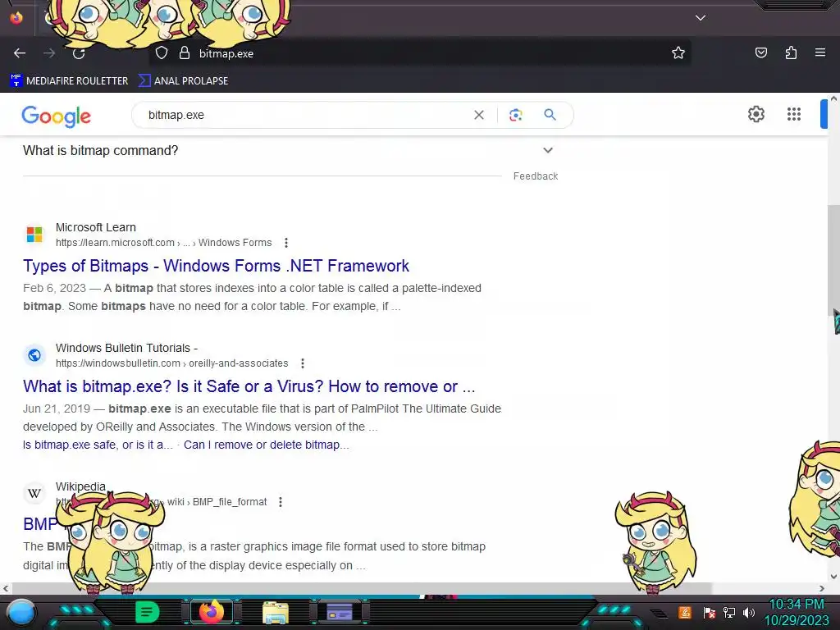This screenshot has width=840, height=630.
Task: Click the scroll right arrow
Action: (822, 588)
